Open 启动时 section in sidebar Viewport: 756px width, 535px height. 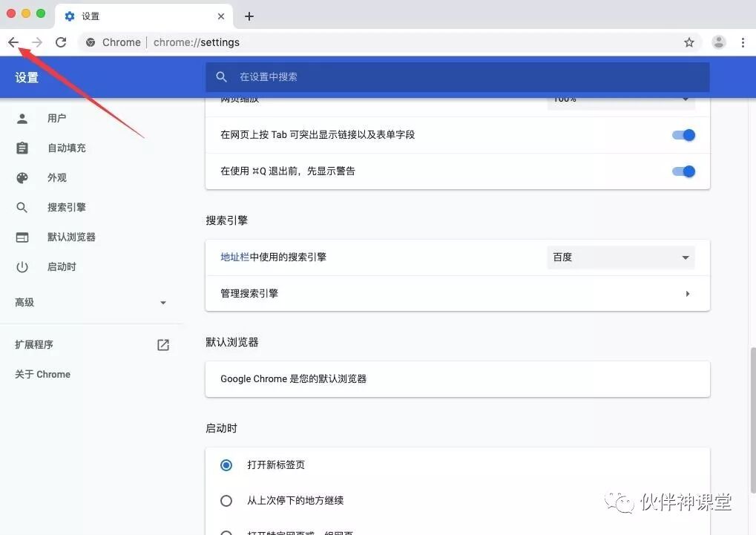click(x=62, y=267)
